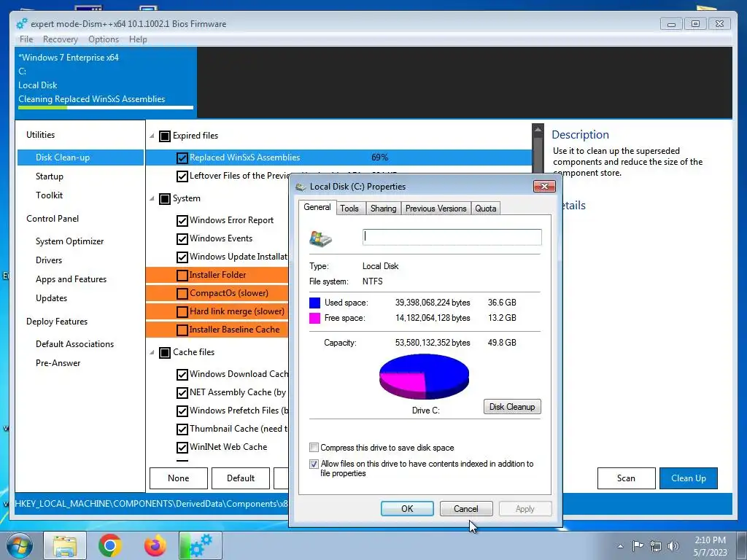Switch to Dism++ via its taskbar icon
This screenshot has width=747, height=560.
[201, 545]
